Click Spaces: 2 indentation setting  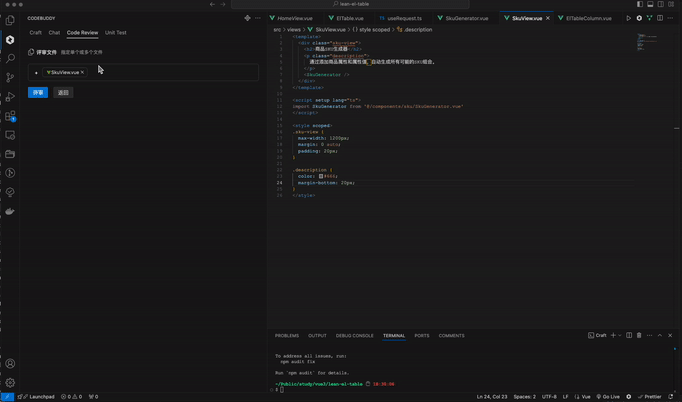[525, 397]
